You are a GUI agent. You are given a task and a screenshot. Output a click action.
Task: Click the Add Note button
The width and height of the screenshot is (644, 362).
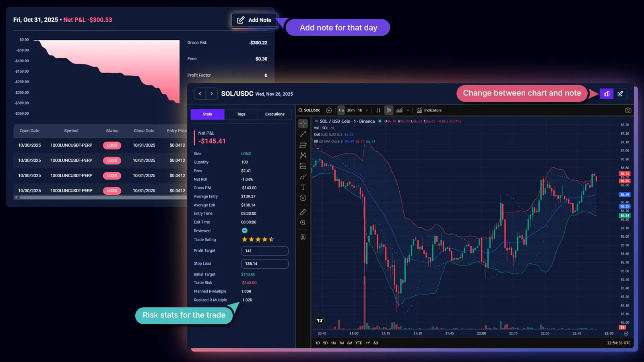(254, 20)
